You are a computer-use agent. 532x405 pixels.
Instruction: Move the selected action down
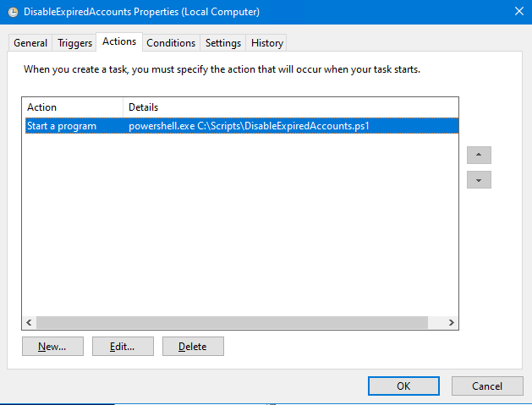(x=479, y=180)
